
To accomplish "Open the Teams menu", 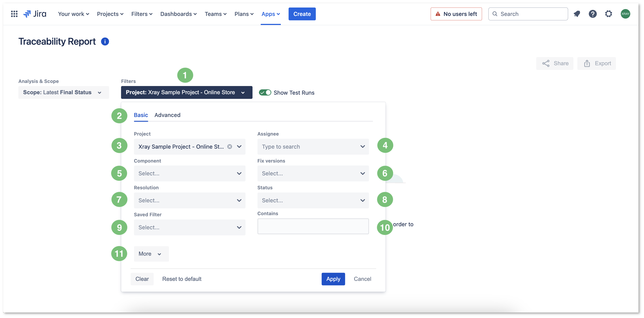I will pos(216,14).
